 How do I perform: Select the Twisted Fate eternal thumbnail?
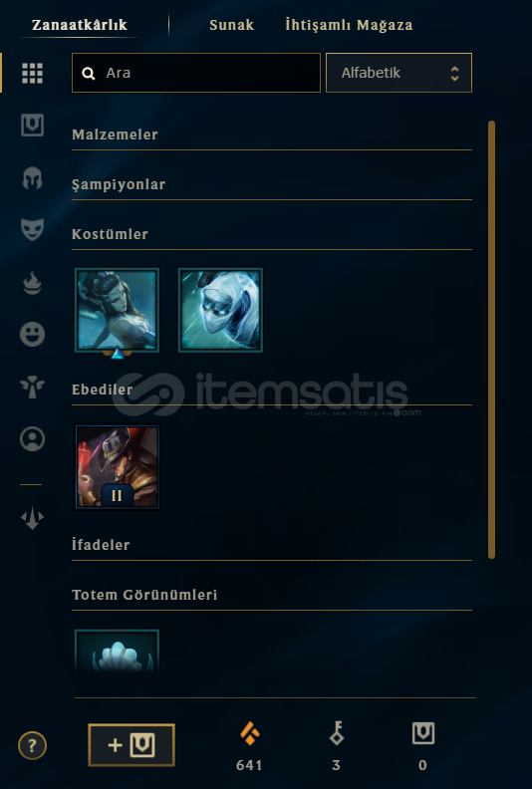point(117,466)
